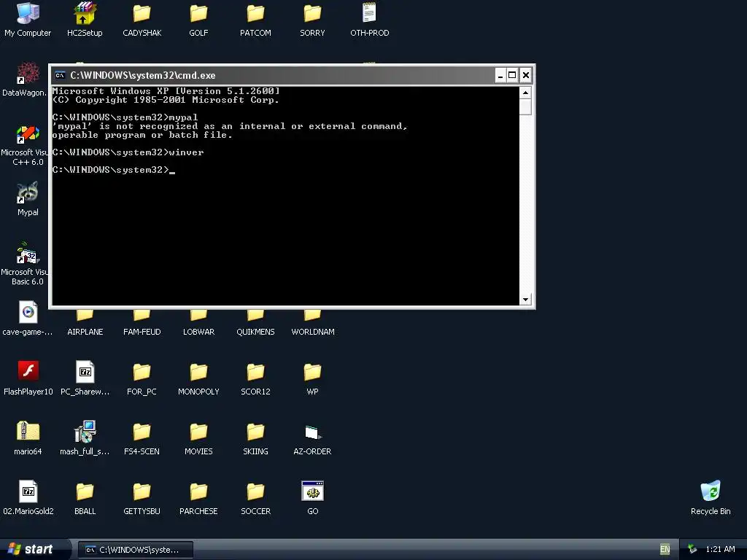Image resolution: width=747 pixels, height=560 pixels.
Task: Click the GO batch file icon
Action: [x=312, y=491]
